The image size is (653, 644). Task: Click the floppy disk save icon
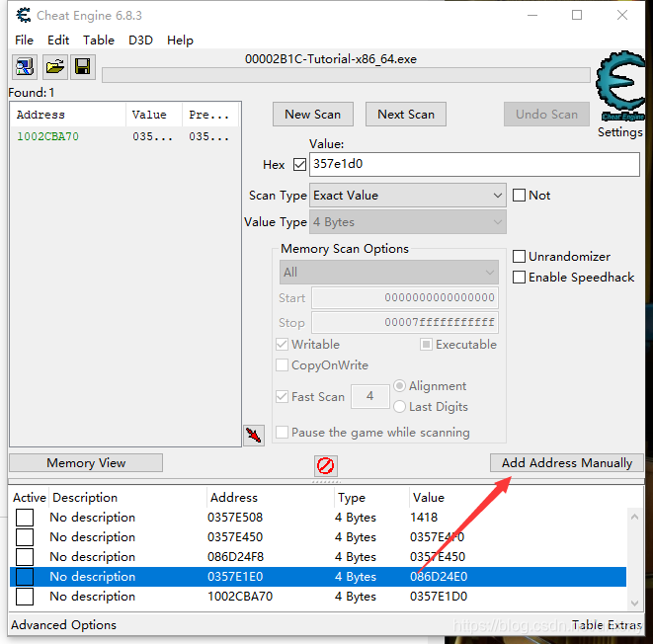point(82,67)
